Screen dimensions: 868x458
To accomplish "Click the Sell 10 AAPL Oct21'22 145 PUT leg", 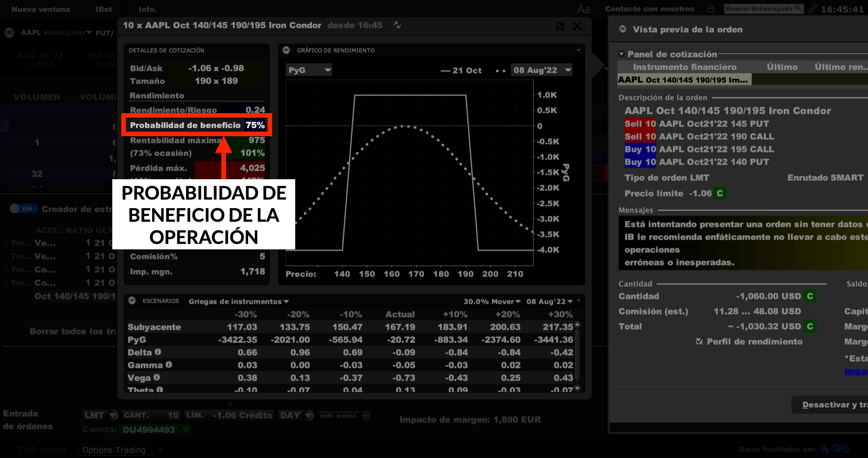I will (696, 124).
